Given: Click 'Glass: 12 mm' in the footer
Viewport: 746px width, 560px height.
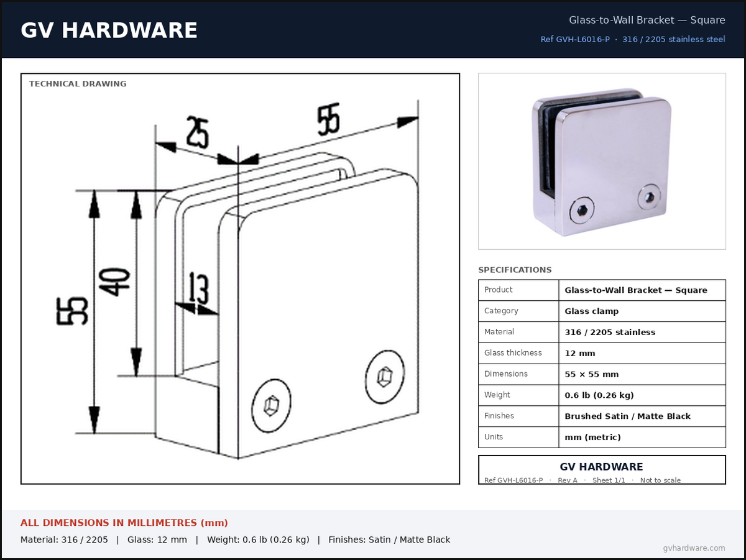Looking at the screenshot, I should (x=157, y=539).
